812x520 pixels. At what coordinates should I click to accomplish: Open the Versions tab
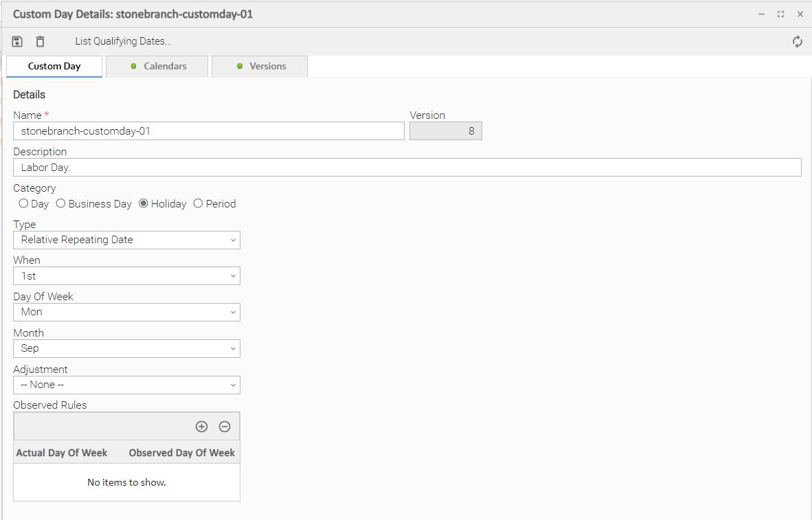click(260, 67)
